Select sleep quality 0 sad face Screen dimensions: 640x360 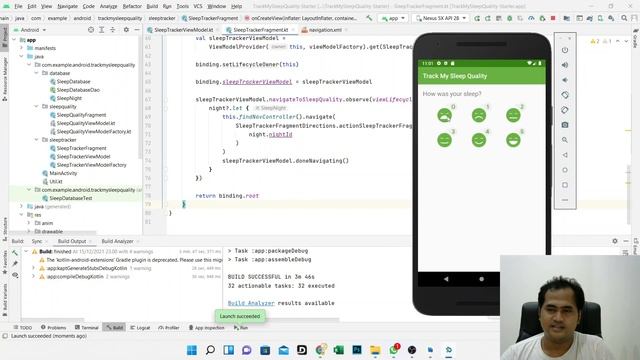[x=444, y=115]
